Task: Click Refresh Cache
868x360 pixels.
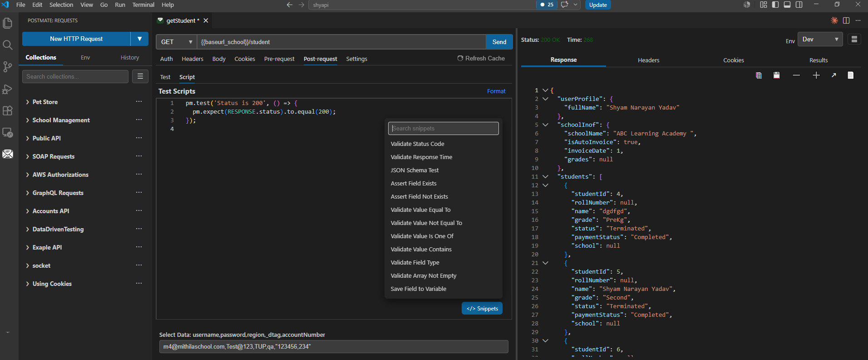Action: point(481,58)
